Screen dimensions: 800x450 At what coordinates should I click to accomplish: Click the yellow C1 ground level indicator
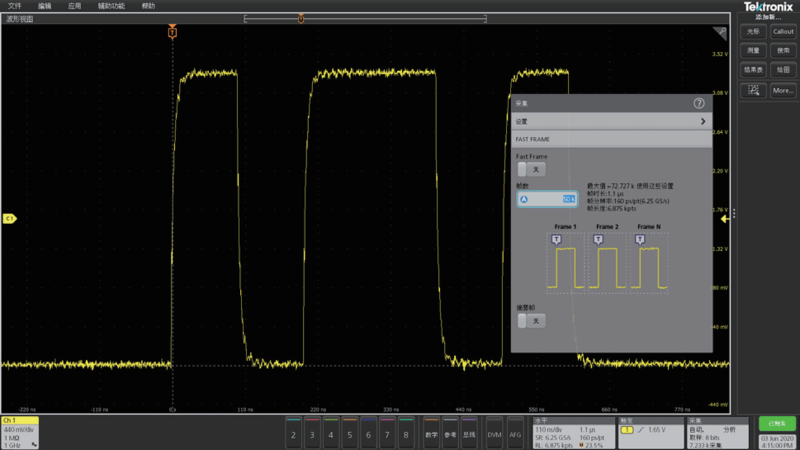click(x=9, y=218)
